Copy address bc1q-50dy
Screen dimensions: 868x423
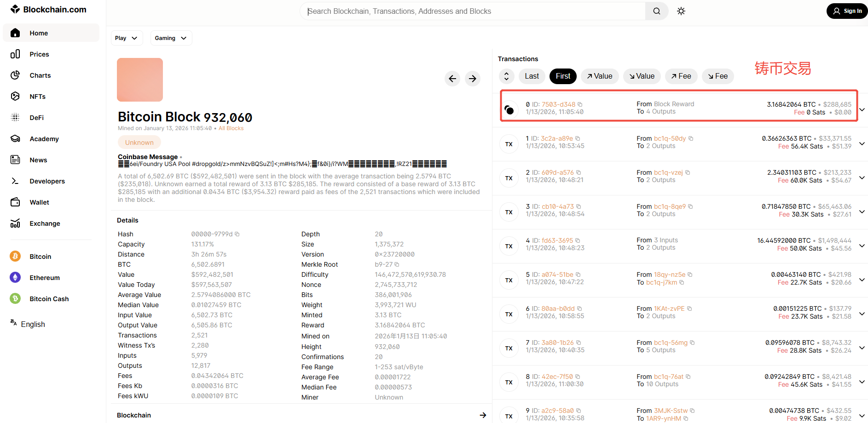click(691, 138)
